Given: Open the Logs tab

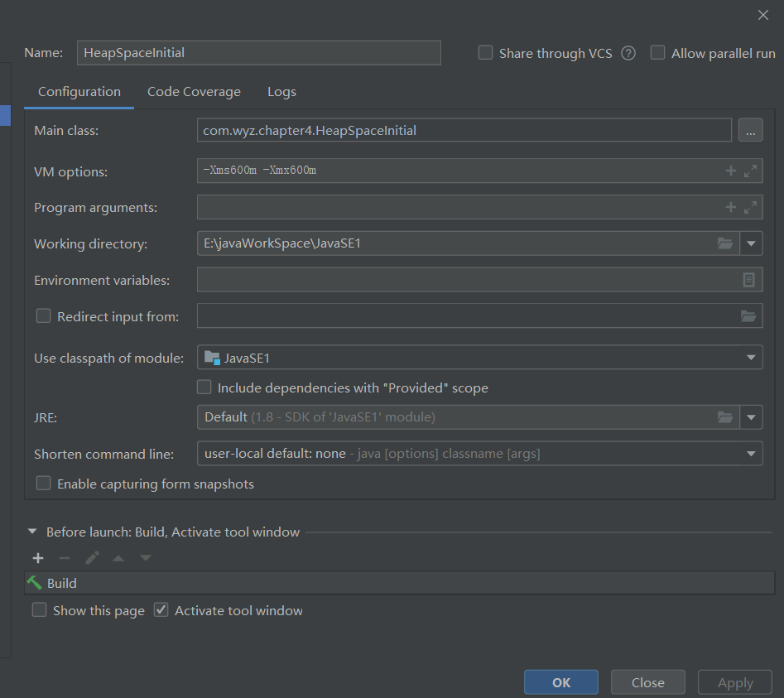Looking at the screenshot, I should 281,92.
